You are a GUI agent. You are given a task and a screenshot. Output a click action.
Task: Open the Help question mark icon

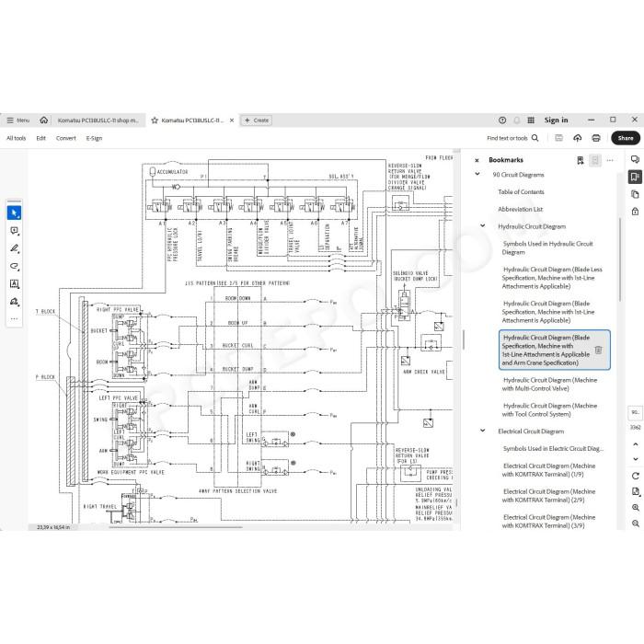pyautogui.click(x=502, y=120)
